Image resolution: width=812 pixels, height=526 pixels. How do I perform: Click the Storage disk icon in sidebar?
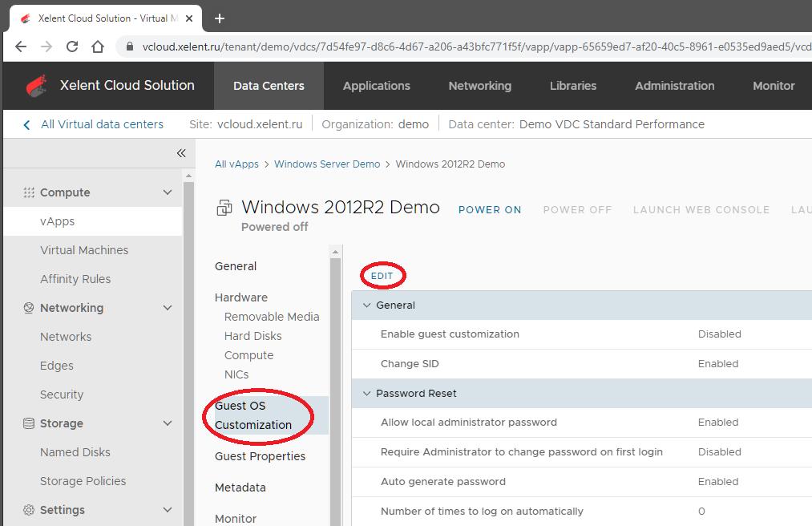pos(29,423)
